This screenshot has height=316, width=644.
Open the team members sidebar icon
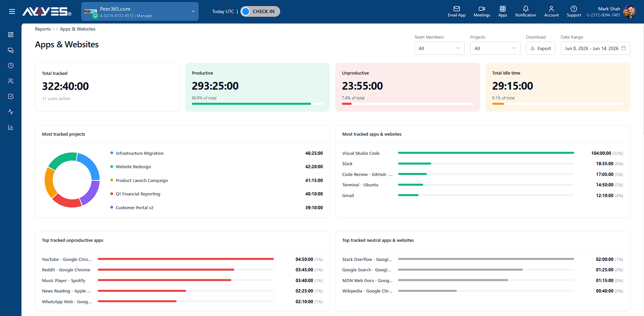[x=11, y=81]
